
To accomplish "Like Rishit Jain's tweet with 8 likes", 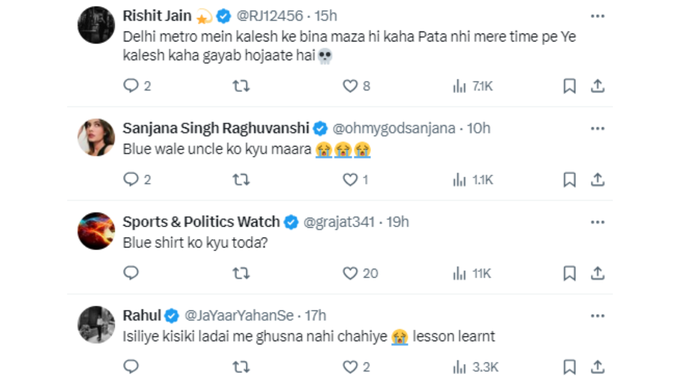I will pyautogui.click(x=350, y=86).
